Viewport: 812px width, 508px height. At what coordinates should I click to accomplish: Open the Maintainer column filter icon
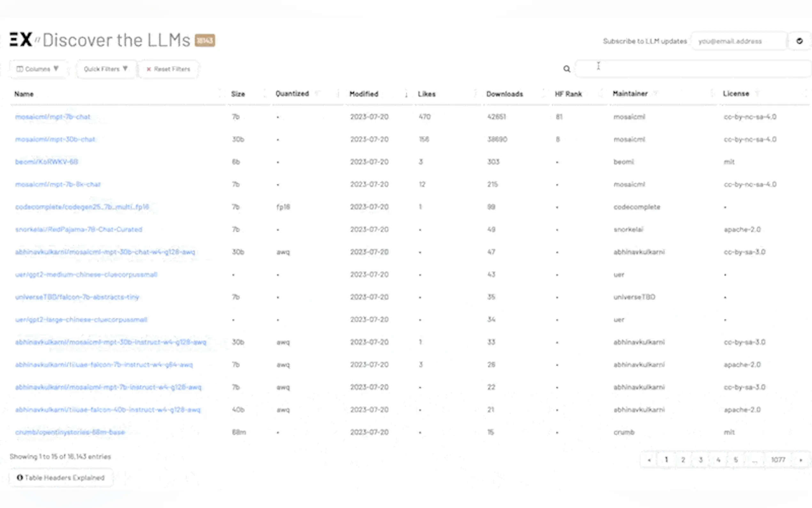655,93
